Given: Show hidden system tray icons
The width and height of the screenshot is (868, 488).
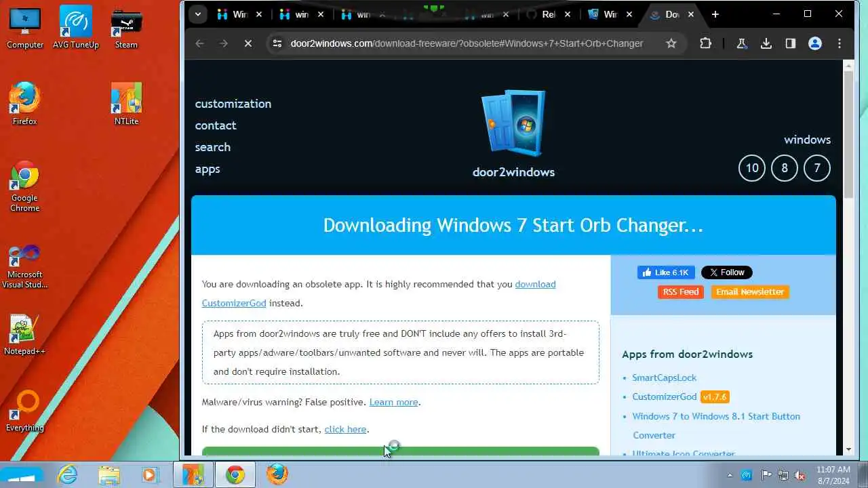Looking at the screenshot, I should coord(730,475).
